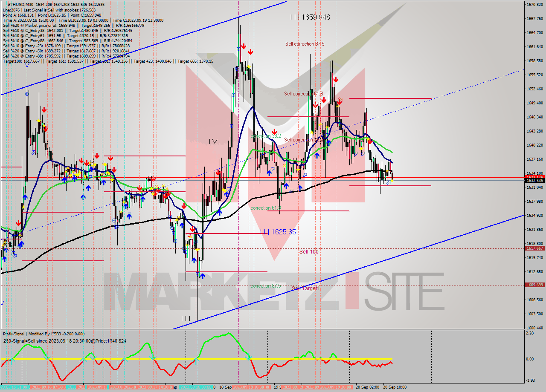Select the 'Sell correction 87.5' label
The height and width of the screenshot is (392, 546).
click(x=305, y=44)
